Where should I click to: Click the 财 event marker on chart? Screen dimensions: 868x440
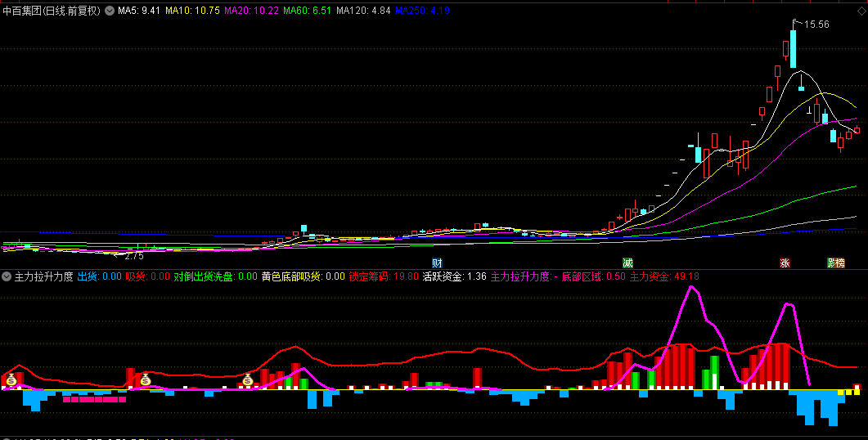click(x=437, y=263)
